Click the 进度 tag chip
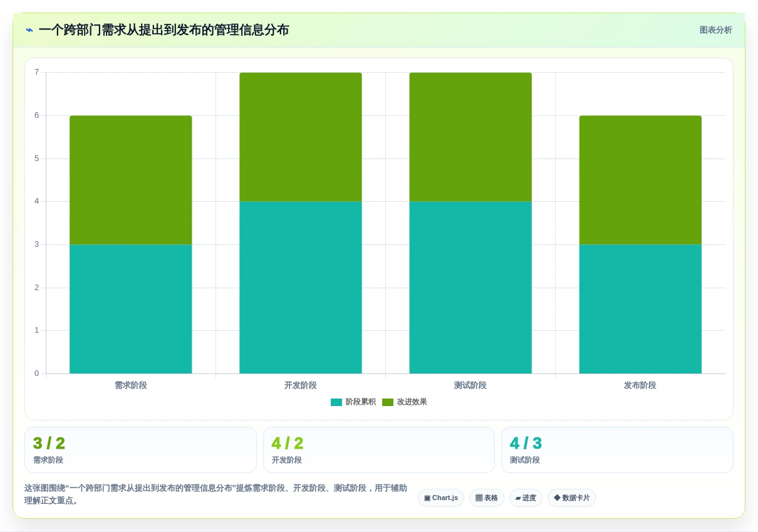Screen dimensions: 758x532 pyautogui.click(x=526, y=498)
